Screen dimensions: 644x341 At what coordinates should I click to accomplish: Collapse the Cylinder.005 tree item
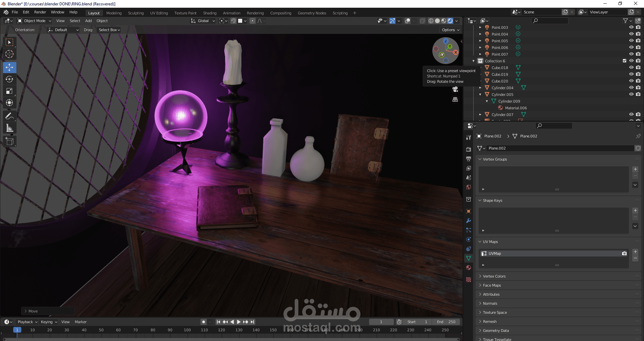click(x=480, y=95)
